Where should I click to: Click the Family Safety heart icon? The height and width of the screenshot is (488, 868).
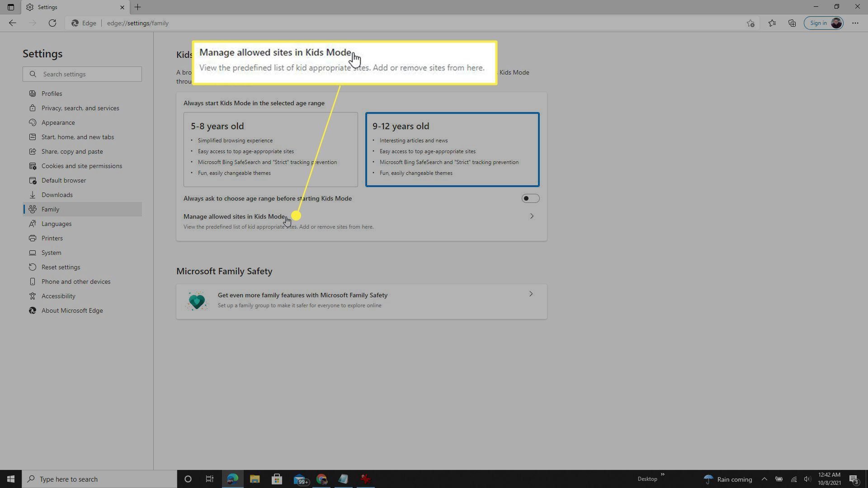click(x=197, y=301)
